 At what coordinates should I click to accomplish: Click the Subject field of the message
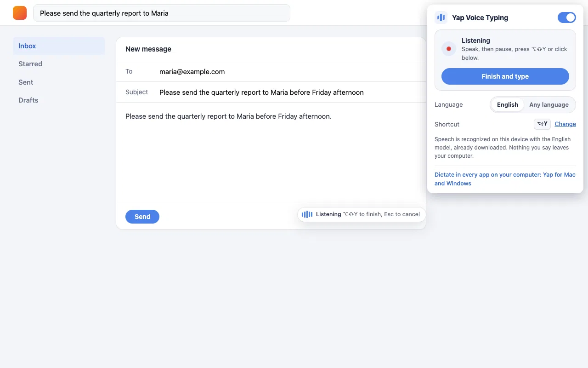click(271, 92)
